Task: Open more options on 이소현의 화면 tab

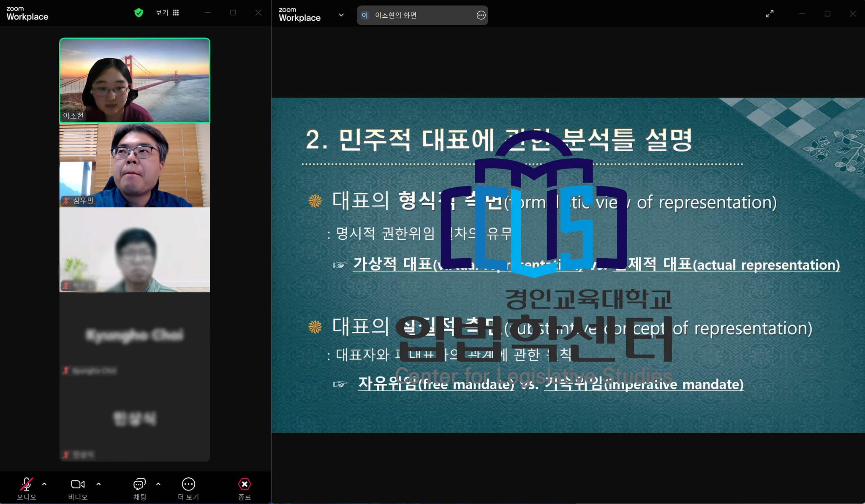Action: point(481,15)
